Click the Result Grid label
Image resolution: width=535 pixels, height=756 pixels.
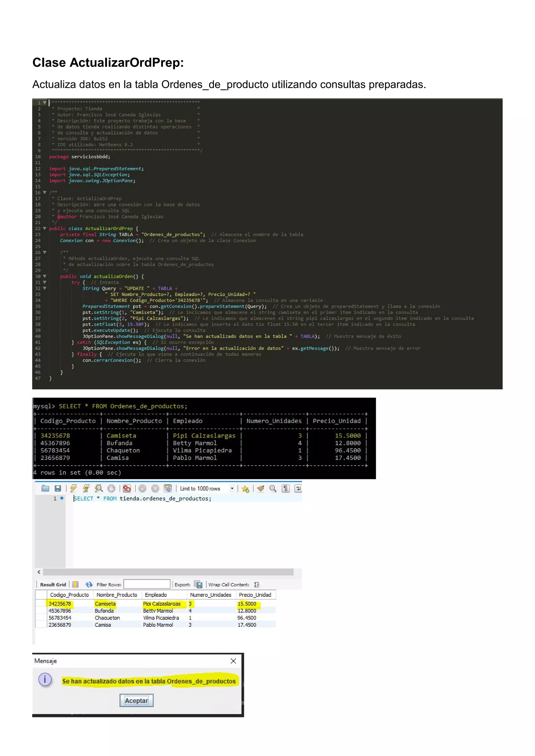(x=53, y=584)
